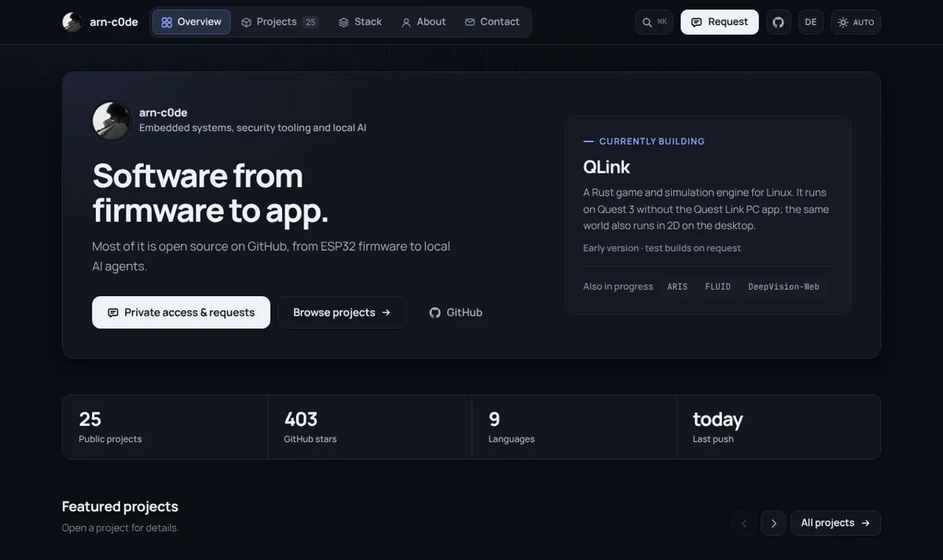943x560 pixels.
Task: Open the Contact tab
Action: tap(492, 22)
